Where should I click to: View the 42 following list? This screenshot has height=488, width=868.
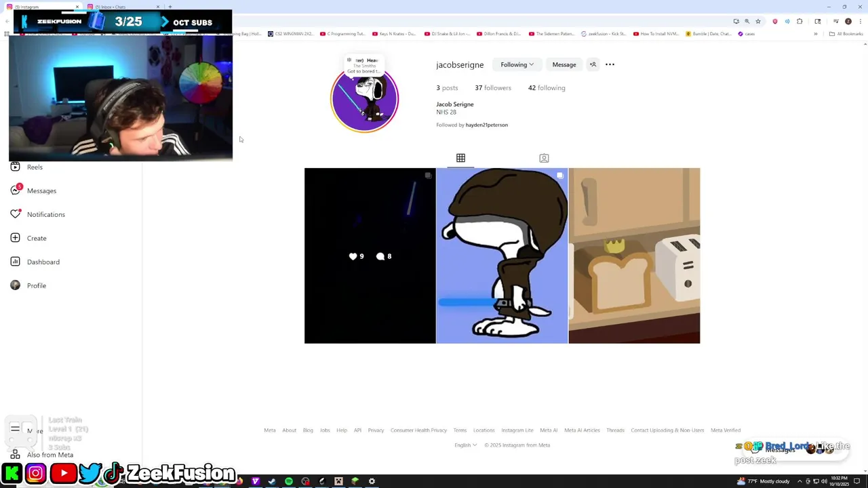coord(547,87)
